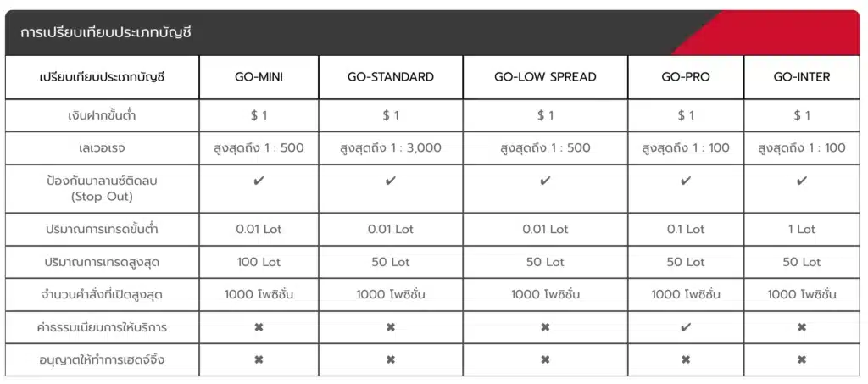This screenshot has width=868, height=384.
Task: Click the GO-STANDARD Stop Out checkmark icon
Action: coord(391,181)
